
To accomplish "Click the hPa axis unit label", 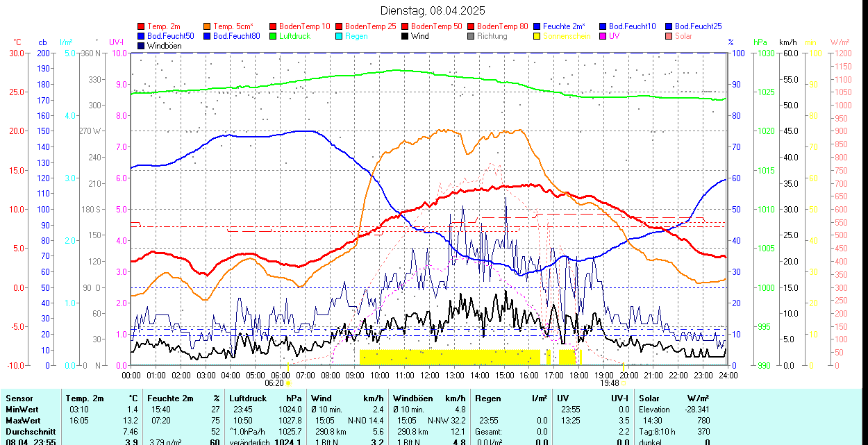I will [761, 43].
